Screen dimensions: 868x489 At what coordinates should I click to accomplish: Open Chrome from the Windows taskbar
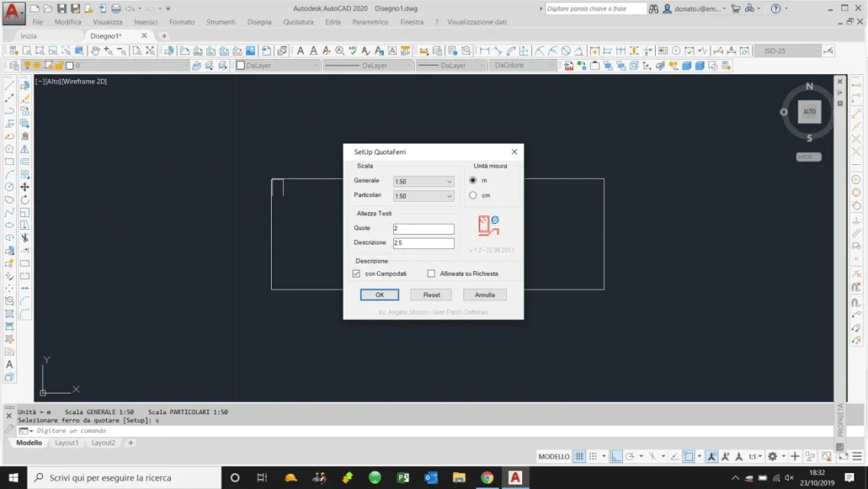coord(487,478)
